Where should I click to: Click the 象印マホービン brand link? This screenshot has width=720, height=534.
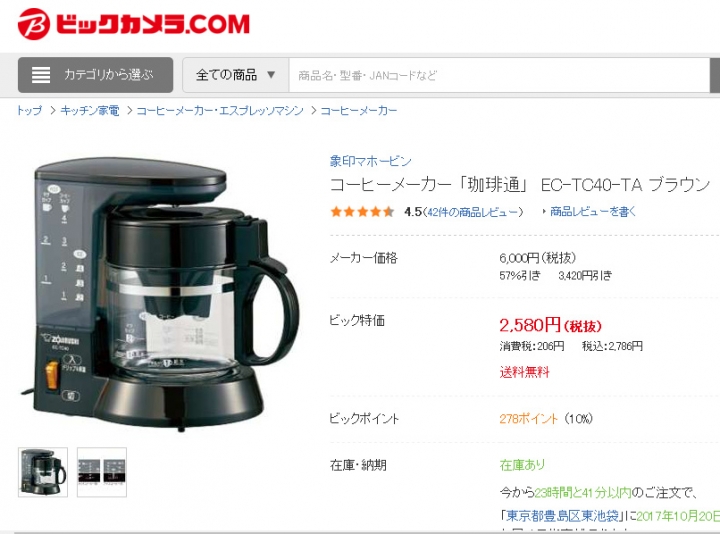tap(370, 161)
